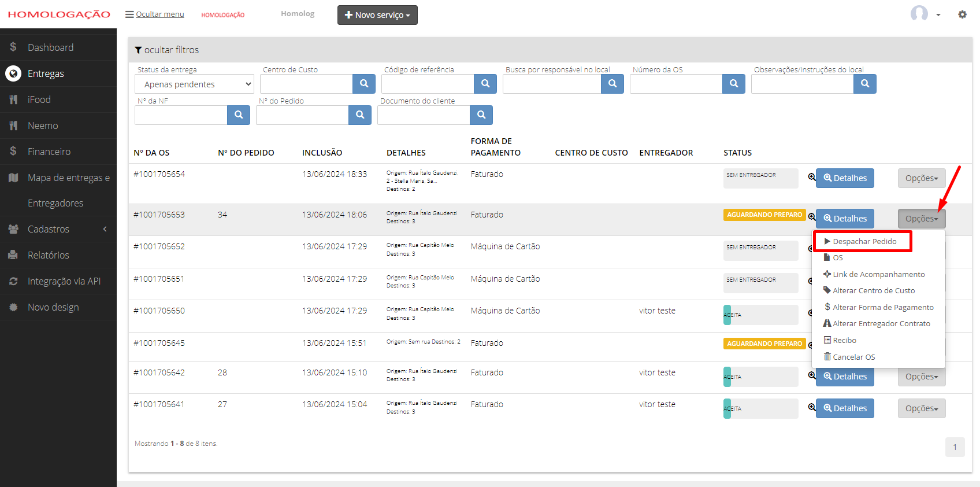The width and height of the screenshot is (980, 487).
Task: Click the Observações/Instruções search icon
Action: pos(865,84)
